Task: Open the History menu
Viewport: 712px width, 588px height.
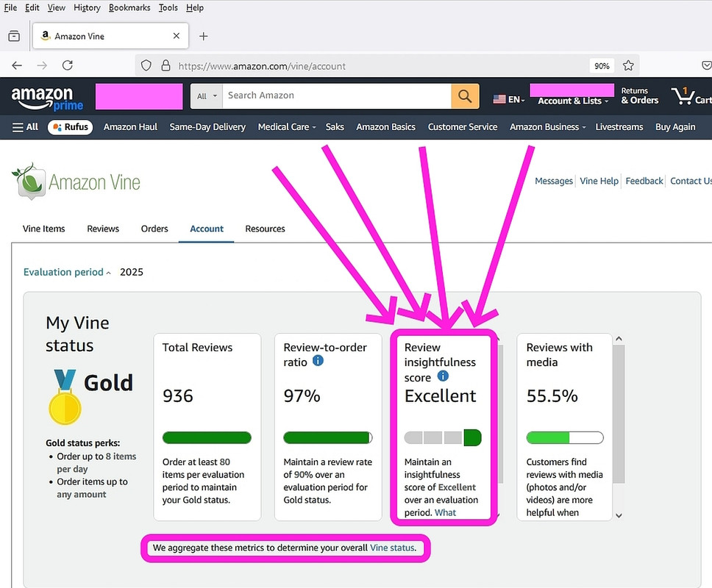Action: [87, 7]
